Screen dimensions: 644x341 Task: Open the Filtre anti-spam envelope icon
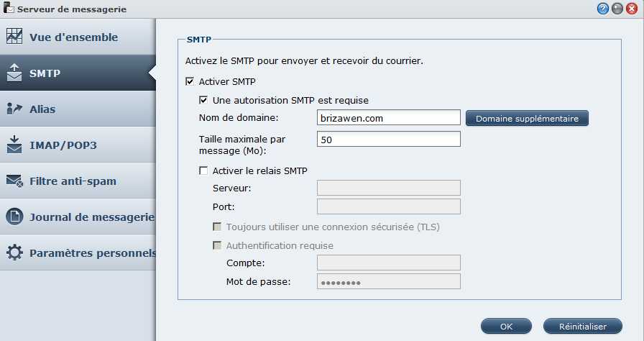click(x=14, y=181)
